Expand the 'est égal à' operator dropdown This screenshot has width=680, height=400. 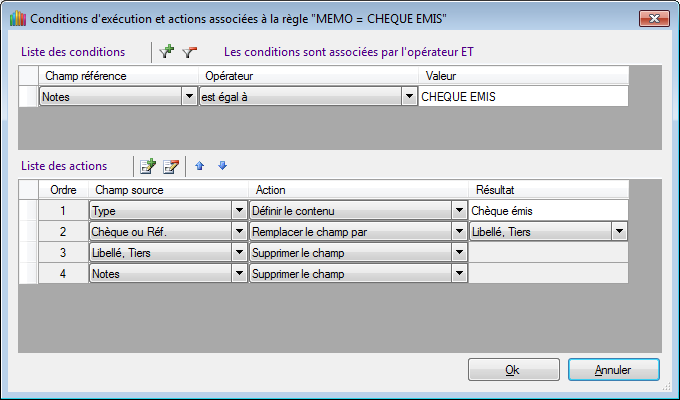408,97
